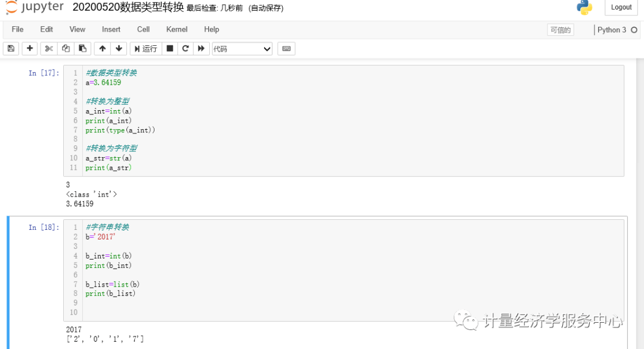
Task: Open the Edit menu
Action: click(x=47, y=30)
